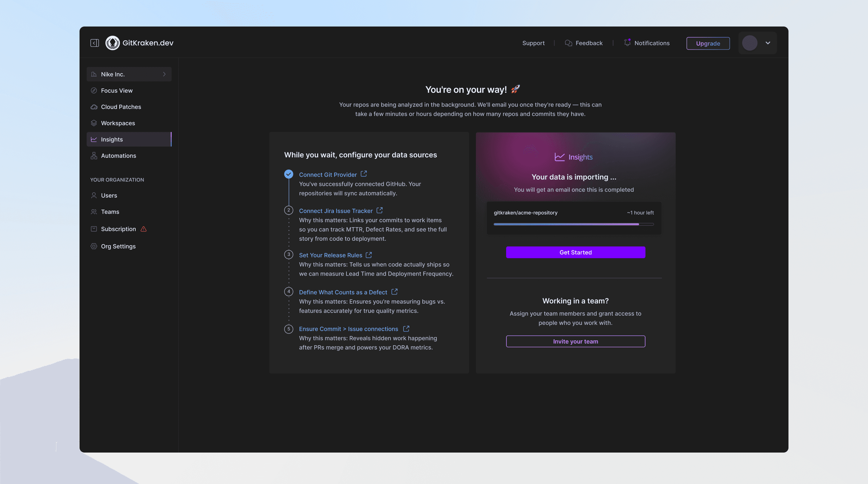Viewport: 868px width, 484px height.
Task: Collapse the sidebar panel icon
Action: tap(94, 43)
